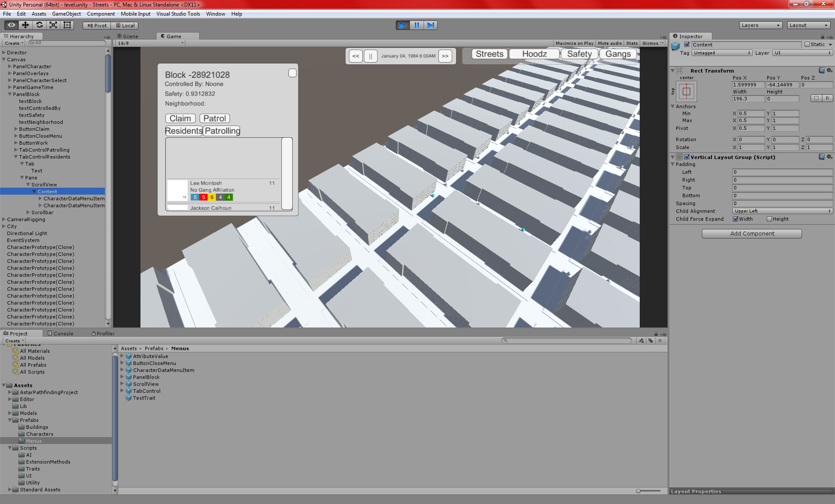Select the CharacterDataMenuItem prefab icon
The image size is (835, 504).
point(129,370)
